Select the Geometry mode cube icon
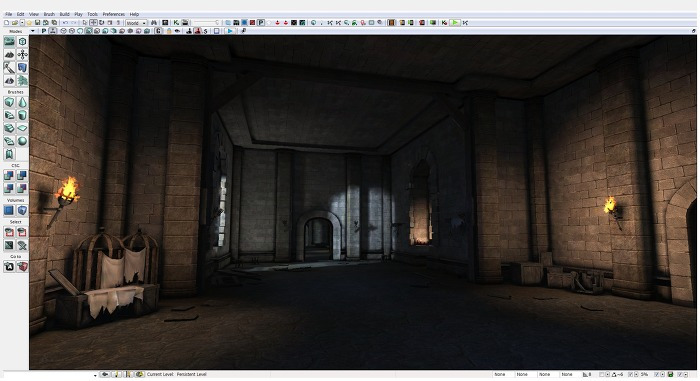The height and width of the screenshot is (381, 700). 22,42
